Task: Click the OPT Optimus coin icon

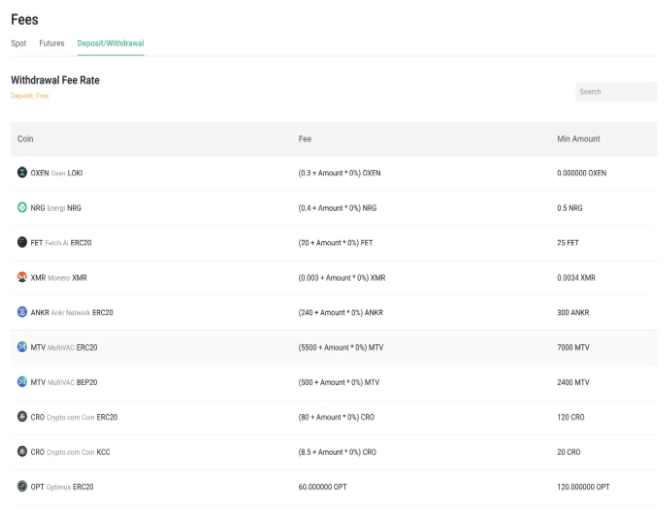Action: [x=22, y=486]
